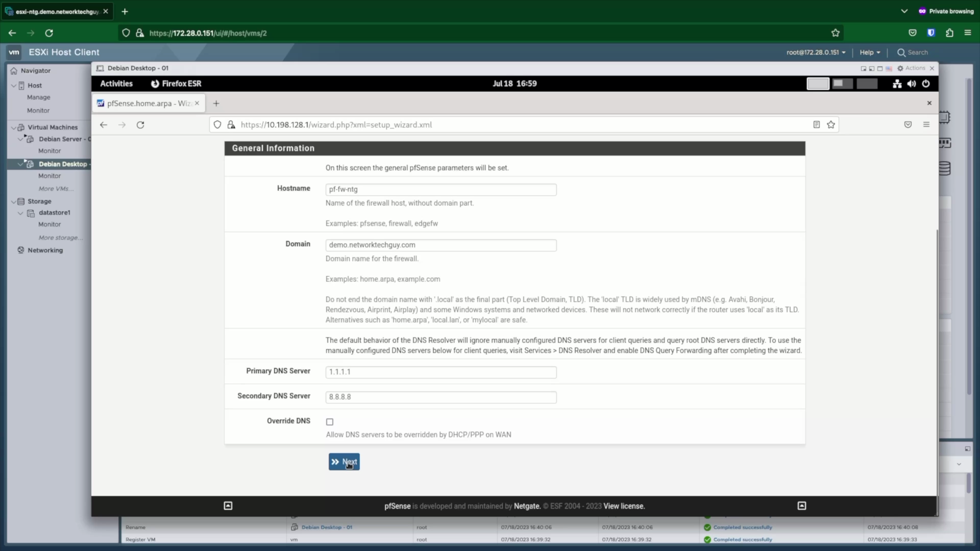980x551 pixels.
Task: Click the Hostname input field
Action: pos(441,189)
